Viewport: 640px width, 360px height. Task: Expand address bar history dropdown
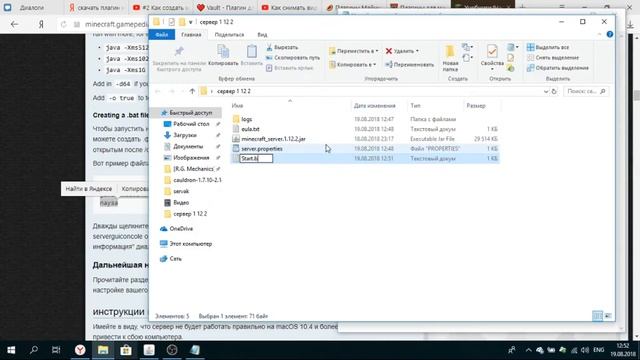(546, 91)
